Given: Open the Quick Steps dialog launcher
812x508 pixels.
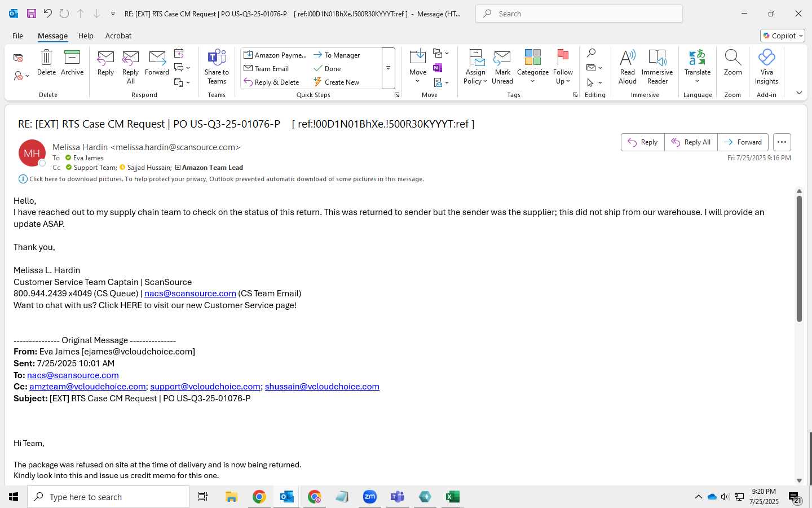Looking at the screenshot, I should point(397,95).
